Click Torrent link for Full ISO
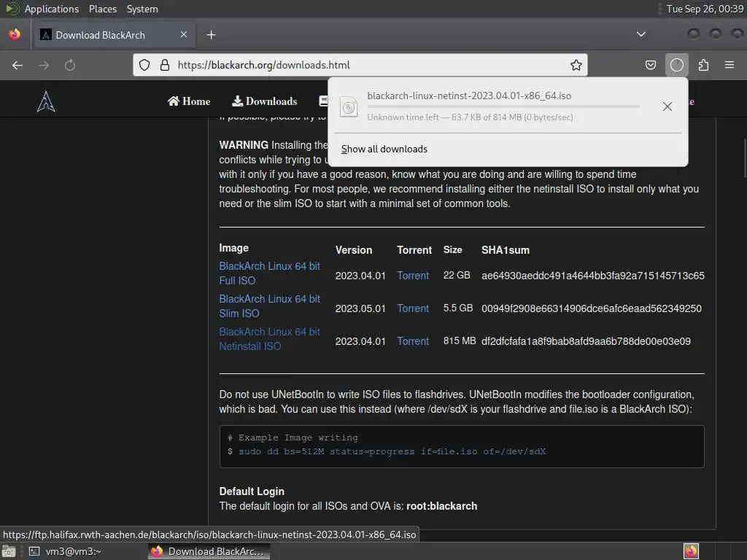The width and height of the screenshot is (747, 560). coord(413,276)
